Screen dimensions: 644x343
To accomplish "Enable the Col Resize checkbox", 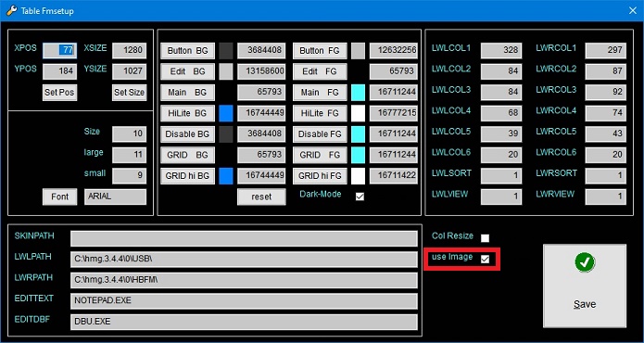I will coord(485,238).
